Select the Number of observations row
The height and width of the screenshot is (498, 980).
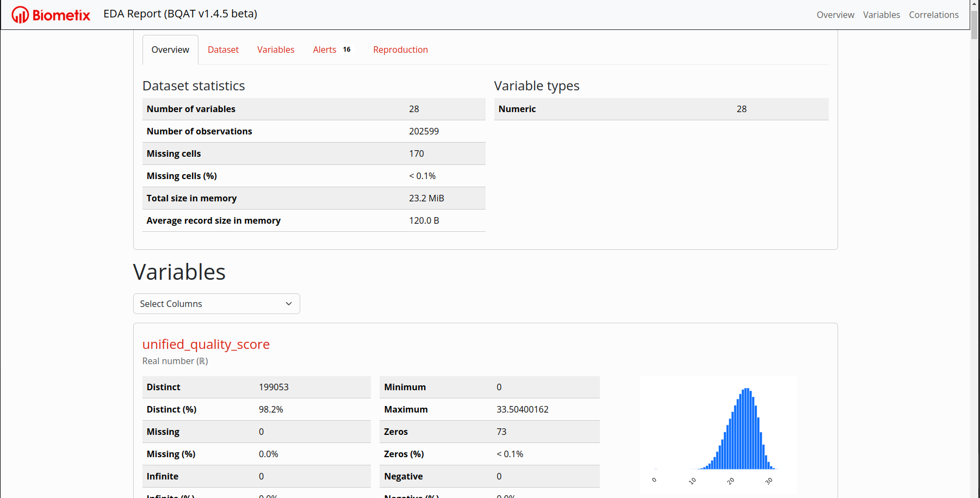click(x=313, y=131)
